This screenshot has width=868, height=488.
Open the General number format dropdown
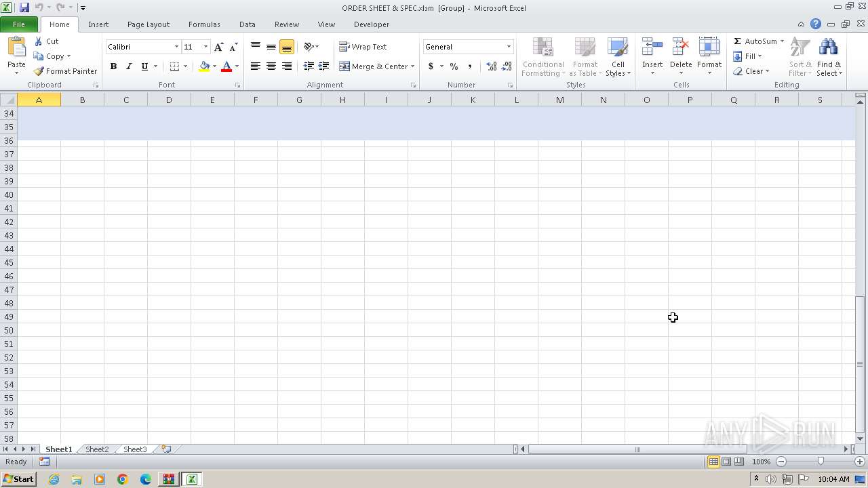pyautogui.click(x=509, y=47)
